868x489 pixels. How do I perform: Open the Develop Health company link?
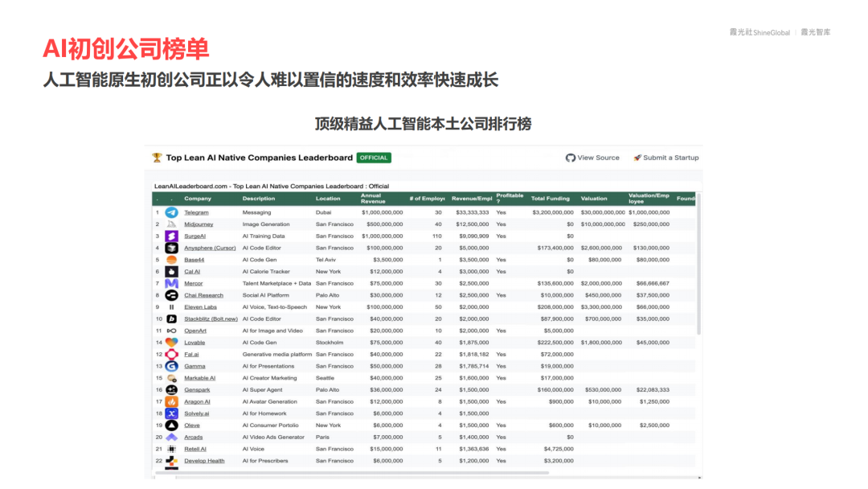pyautogui.click(x=204, y=461)
